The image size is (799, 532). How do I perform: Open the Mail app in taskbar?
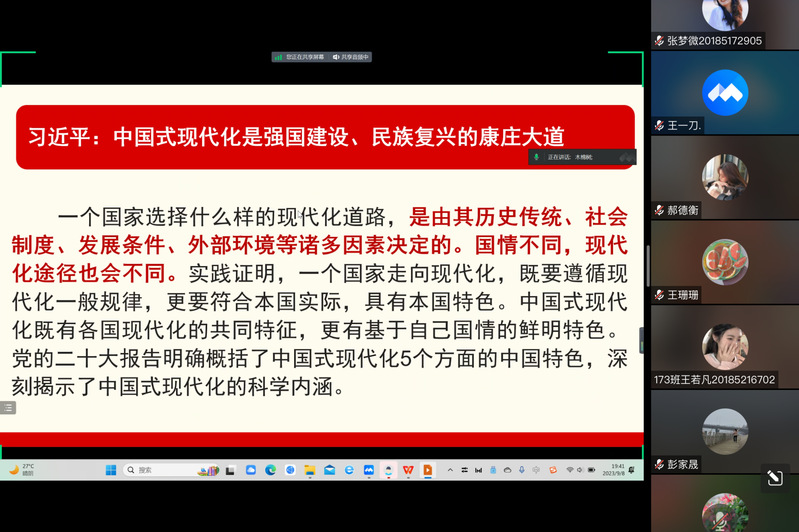(x=329, y=470)
